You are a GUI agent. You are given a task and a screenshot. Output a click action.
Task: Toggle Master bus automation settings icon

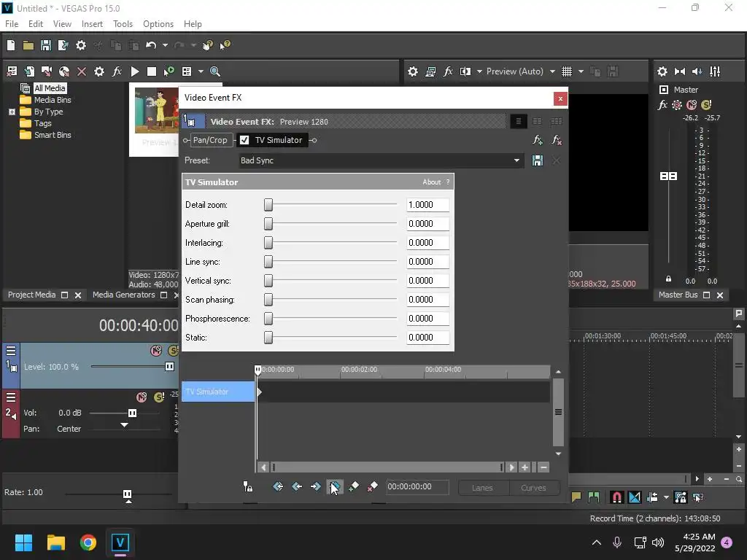pyautogui.click(x=676, y=105)
